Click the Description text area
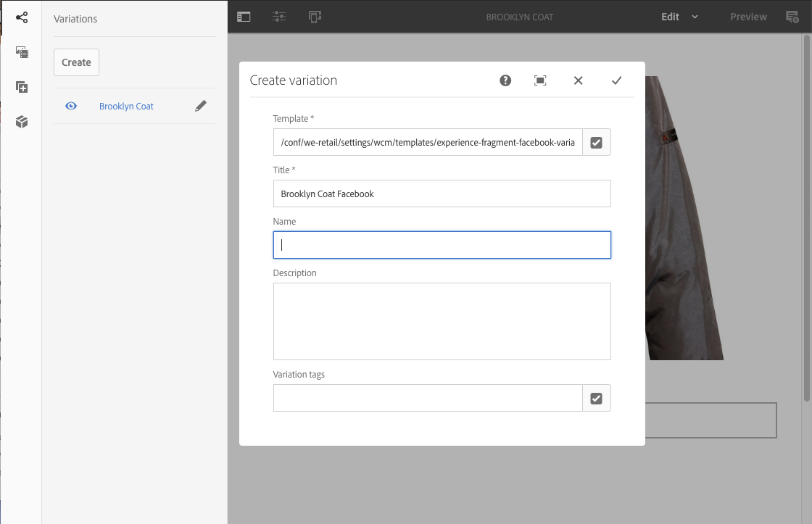Screen dimensions: 812x524 click(442, 321)
